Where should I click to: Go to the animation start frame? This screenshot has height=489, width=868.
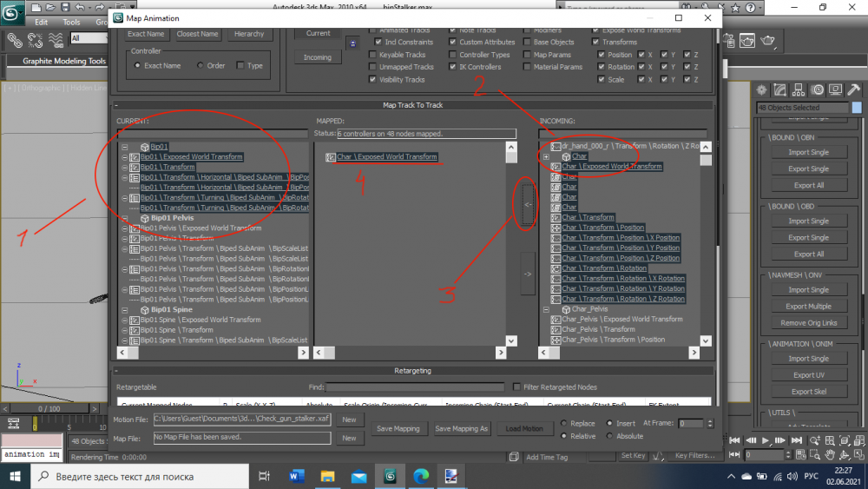pyautogui.click(x=734, y=441)
